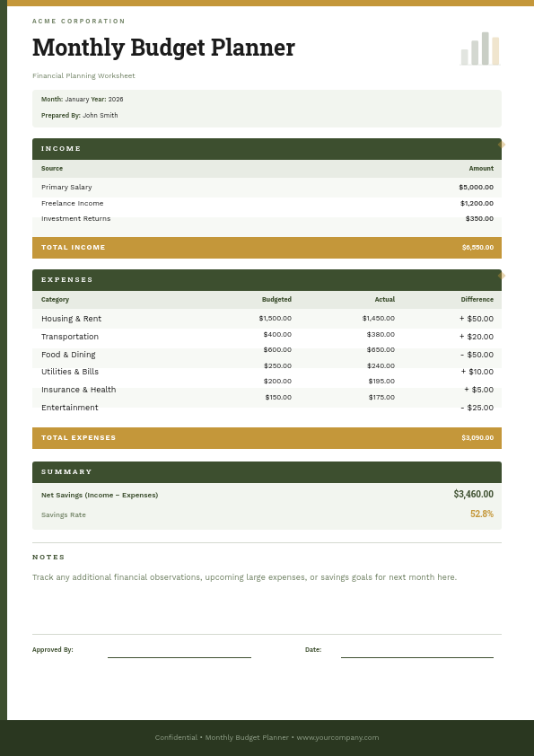Click the Source column header

click(52, 168)
